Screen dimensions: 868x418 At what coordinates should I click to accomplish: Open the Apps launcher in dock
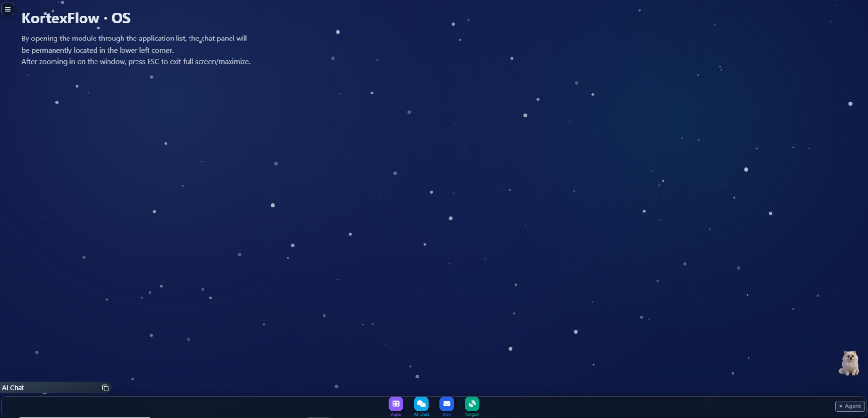(x=396, y=404)
